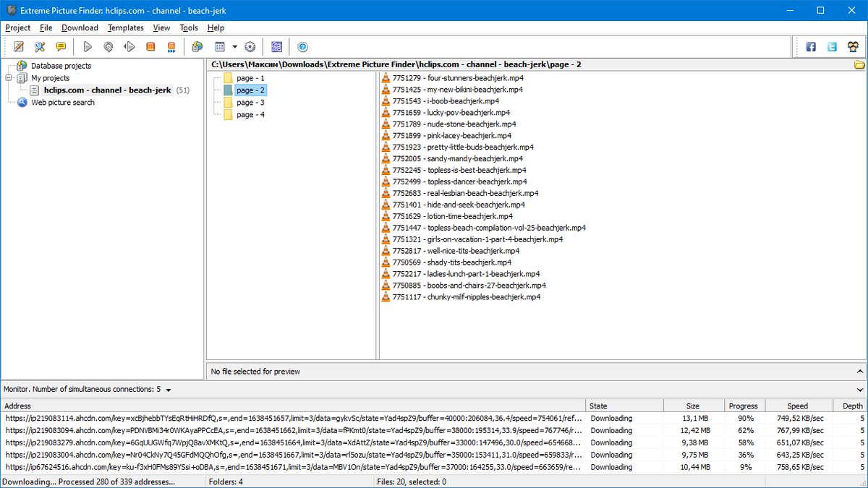The height and width of the screenshot is (488, 868).
Task: Click the Database projects globe icon
Action: coord(22,66)
